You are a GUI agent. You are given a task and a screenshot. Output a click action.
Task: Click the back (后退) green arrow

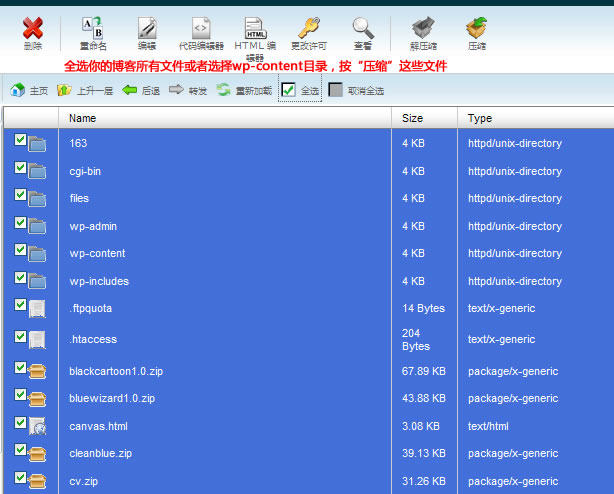(141, 90)
